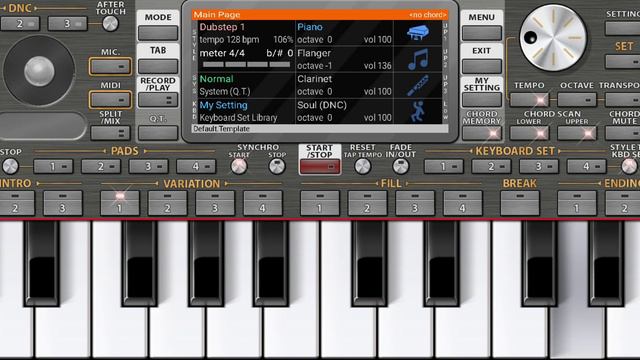The width and height of the screenshot is (640, 360).
Task: Trigger Pad 1
Action: click(x=53, y=167)
